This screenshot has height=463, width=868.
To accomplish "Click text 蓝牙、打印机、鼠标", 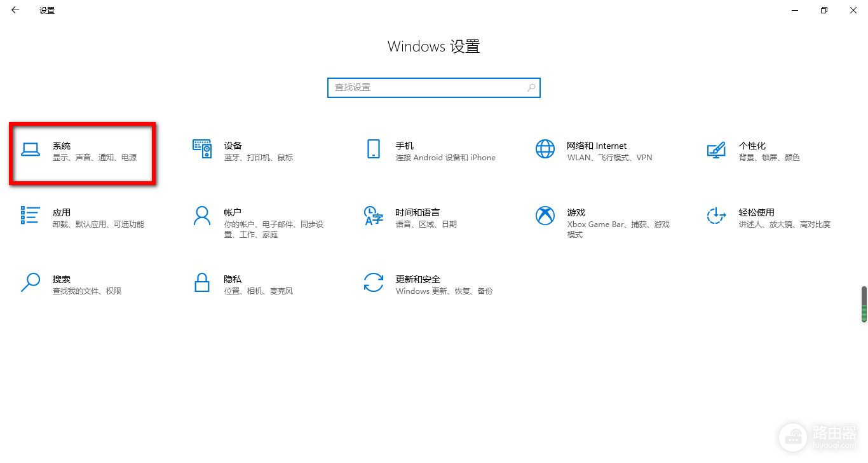I will [x=259, y=157].
